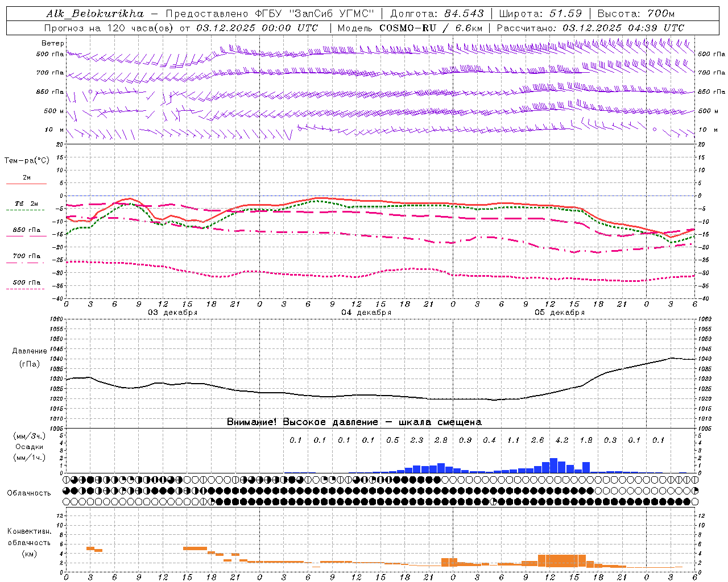Screen dimensions: 728x582
Task: Select the Тем-ра(°C) temperature panel label
Action: point(27,161)
